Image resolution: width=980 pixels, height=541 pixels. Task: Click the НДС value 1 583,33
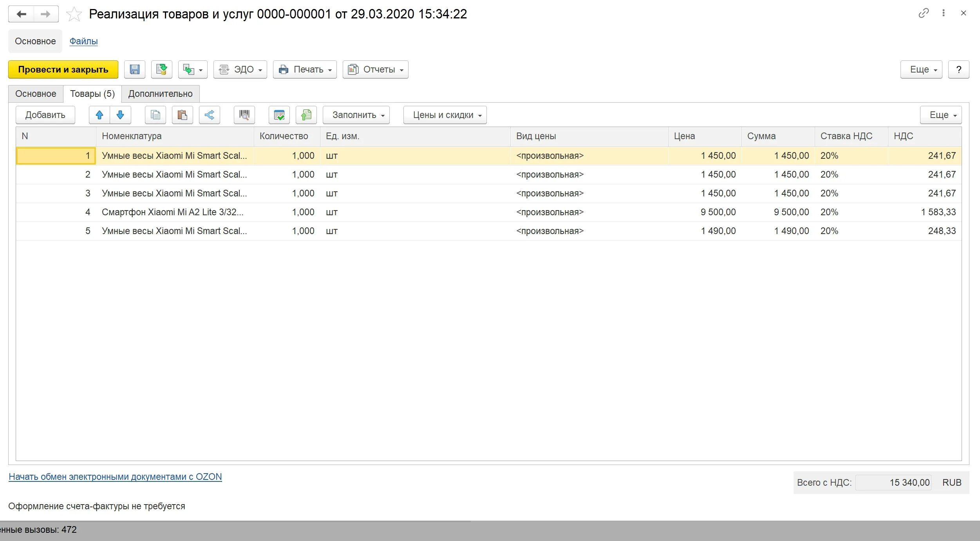coord(925,212)
